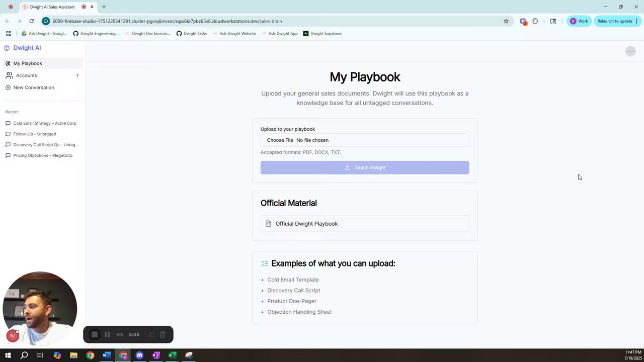
Task: Expand the Accounts chevron arrow
Action: [77, 75]
